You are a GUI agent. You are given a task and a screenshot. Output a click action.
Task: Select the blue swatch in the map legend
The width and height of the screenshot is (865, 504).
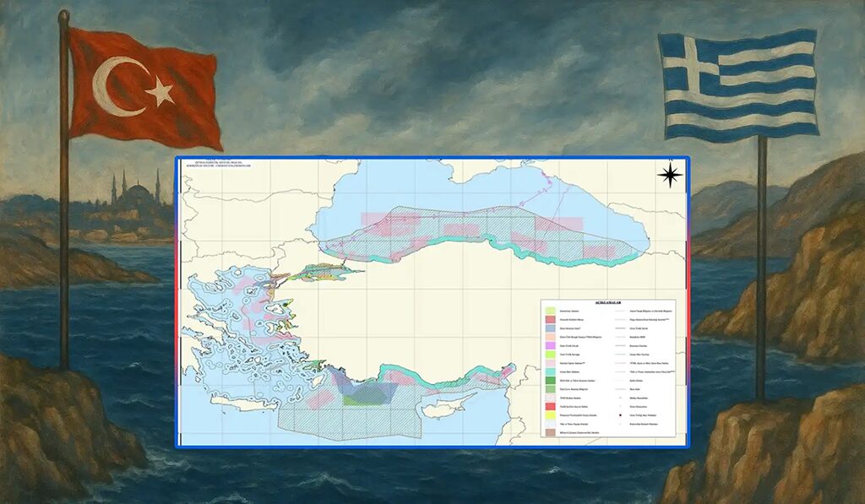[x=550, y=328]
